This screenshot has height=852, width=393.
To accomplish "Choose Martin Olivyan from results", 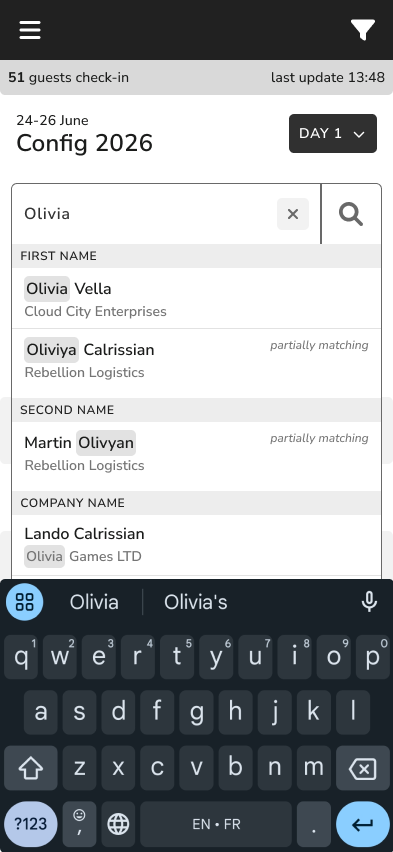I will 196,453.
